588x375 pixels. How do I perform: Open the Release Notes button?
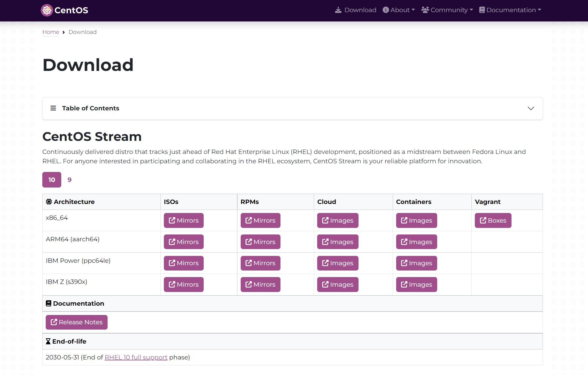click(x=76, y=322)
